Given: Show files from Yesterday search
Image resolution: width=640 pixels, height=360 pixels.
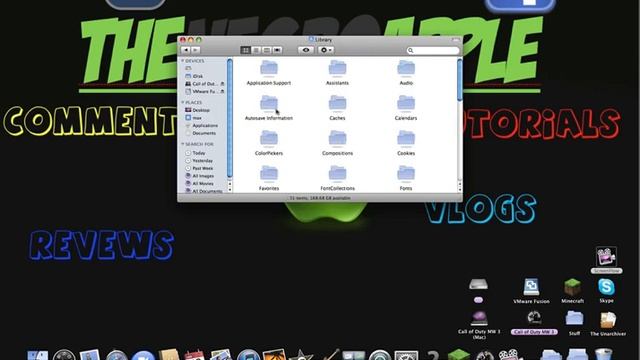Looking at the screenshot, I should coord(199,160).
